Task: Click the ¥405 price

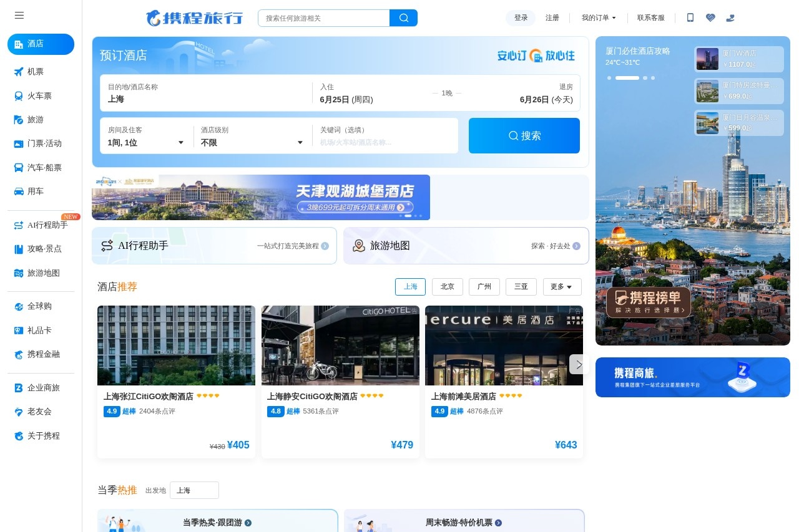Action: coord(238,445)
